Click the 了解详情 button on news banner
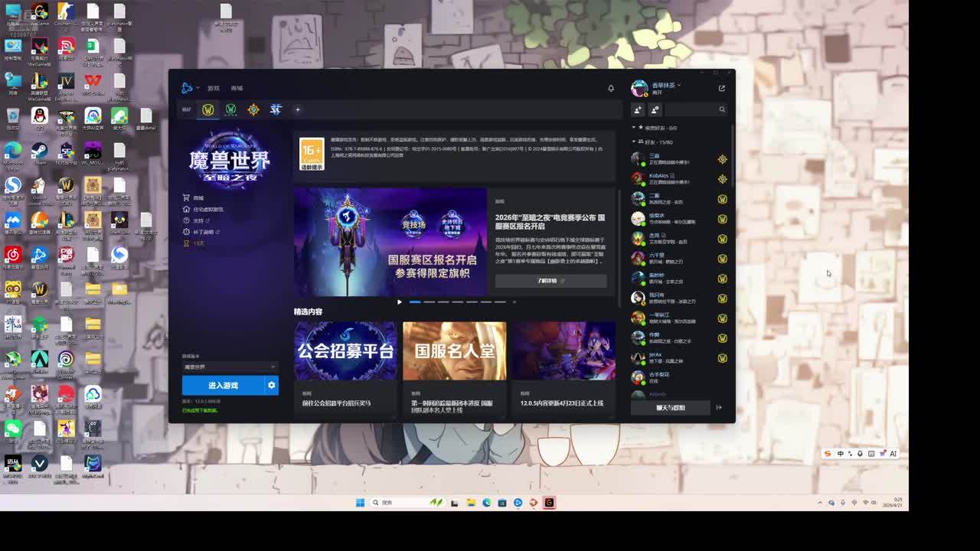Image resolution: width=980 pixels, height=551 pixels. [x=550, y=281]
